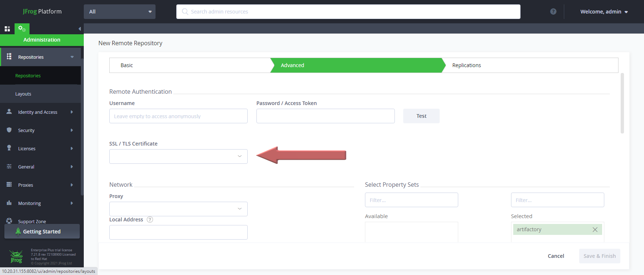Collapse the sidebar with the arrow icon
This screenshot has height=275, width=644.
click(79, 29)
